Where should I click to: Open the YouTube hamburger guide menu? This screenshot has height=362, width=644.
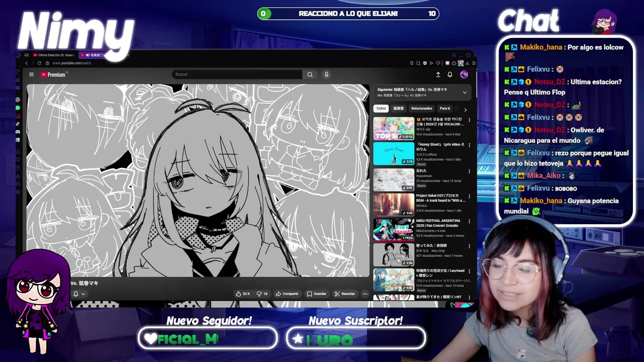pyautogui.click(x=31, y=74)
